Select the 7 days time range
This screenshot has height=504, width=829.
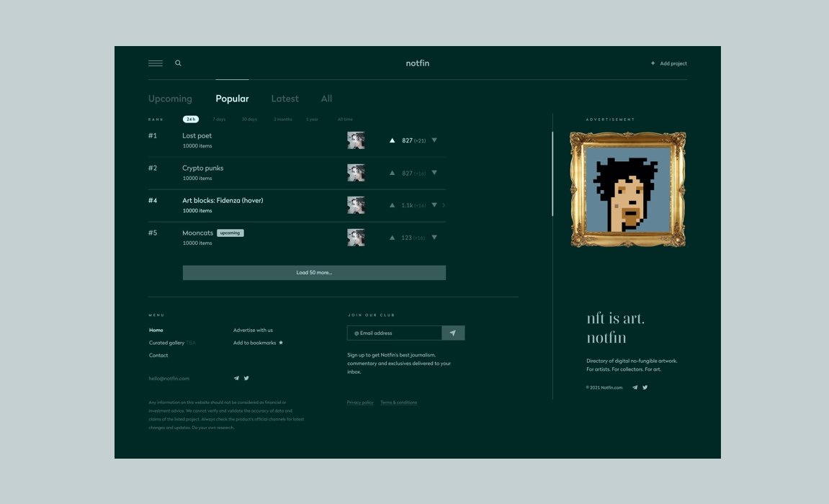(x=220, y=120)
